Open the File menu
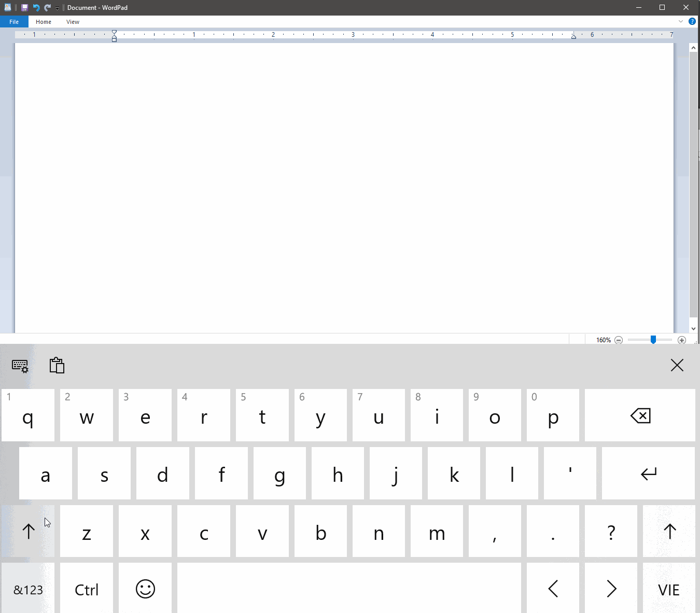The width and height of the screenshot is (700, 613). click(14, 22)
